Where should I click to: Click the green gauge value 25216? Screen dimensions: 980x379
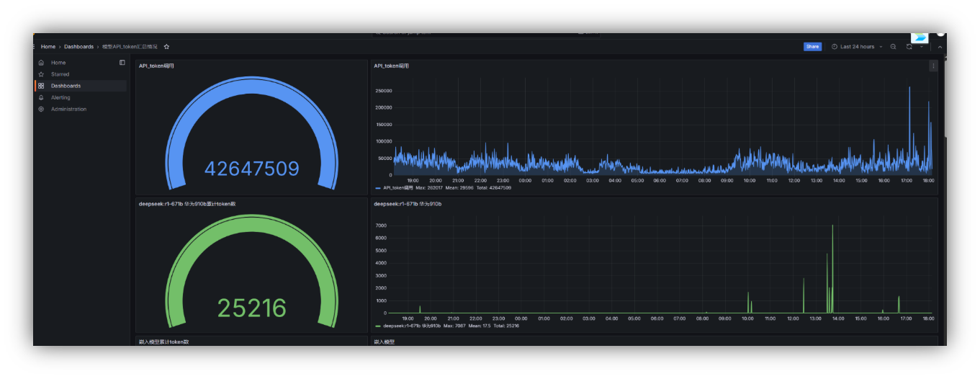251,308
